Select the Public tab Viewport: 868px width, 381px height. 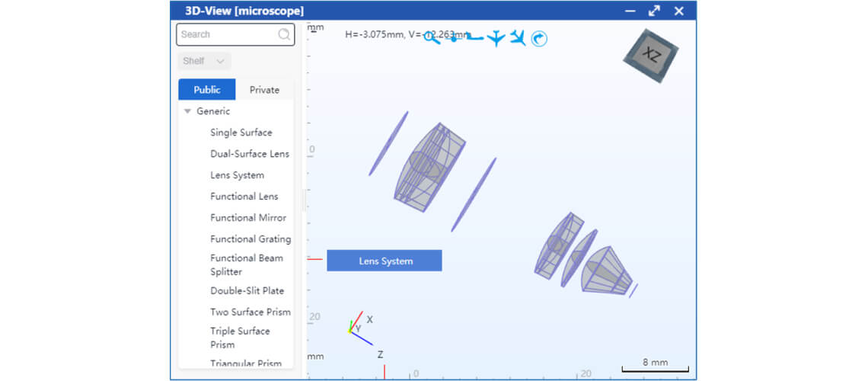207,90
